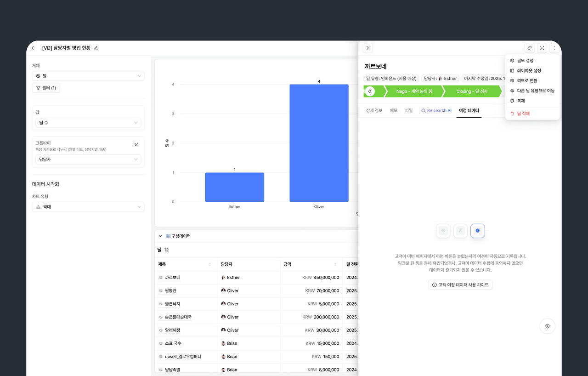This screenshot has width=588, height=376.
Task: Open the 손큰할매순대국 deal row link
Action: [178, 317]
